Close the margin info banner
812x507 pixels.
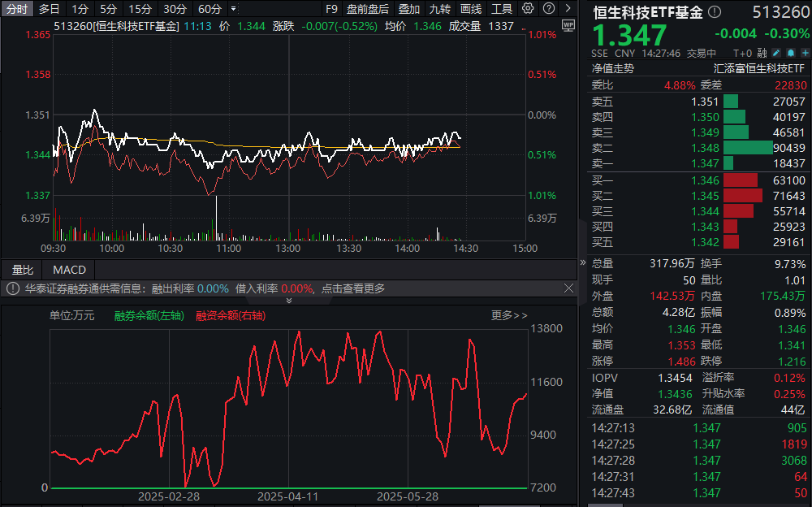tap(568, 288)
